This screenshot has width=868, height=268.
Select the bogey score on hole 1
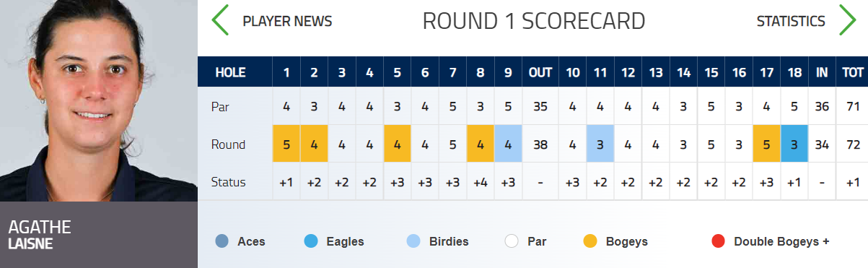point(286,144)
